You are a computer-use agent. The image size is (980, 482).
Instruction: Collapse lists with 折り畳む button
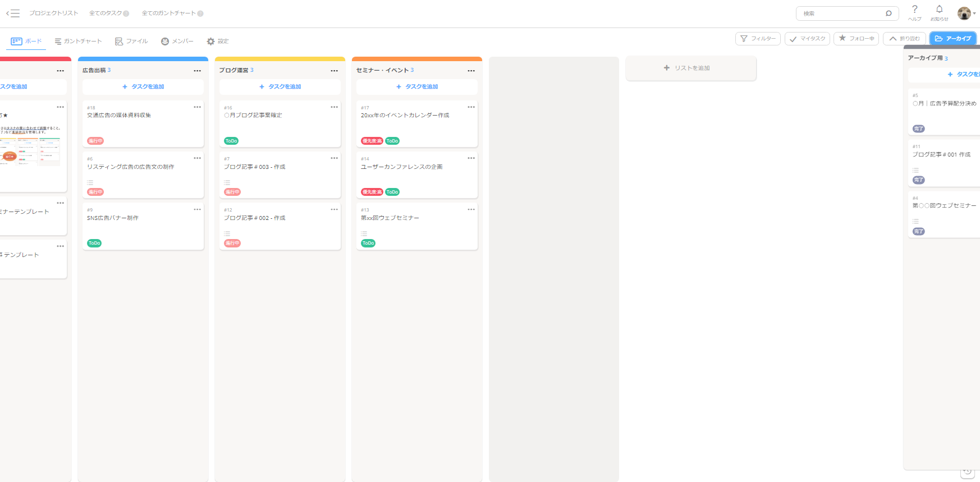(904, 39)
